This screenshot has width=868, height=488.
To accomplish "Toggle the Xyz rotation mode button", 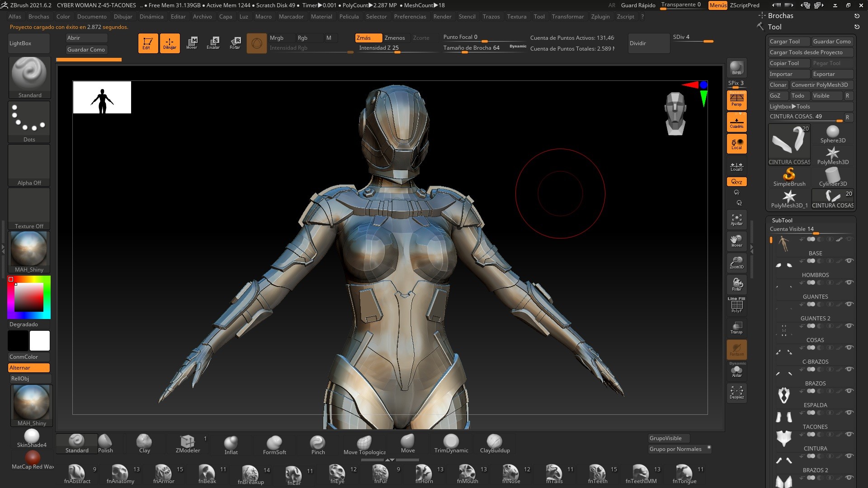I will [x=736, y=182].
